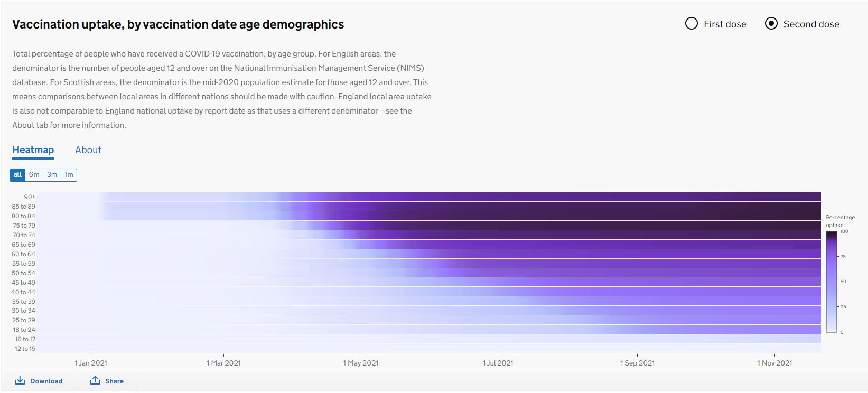
Task: Set time range to 6m
Action: pyautogui.click(x=34, y=175)
